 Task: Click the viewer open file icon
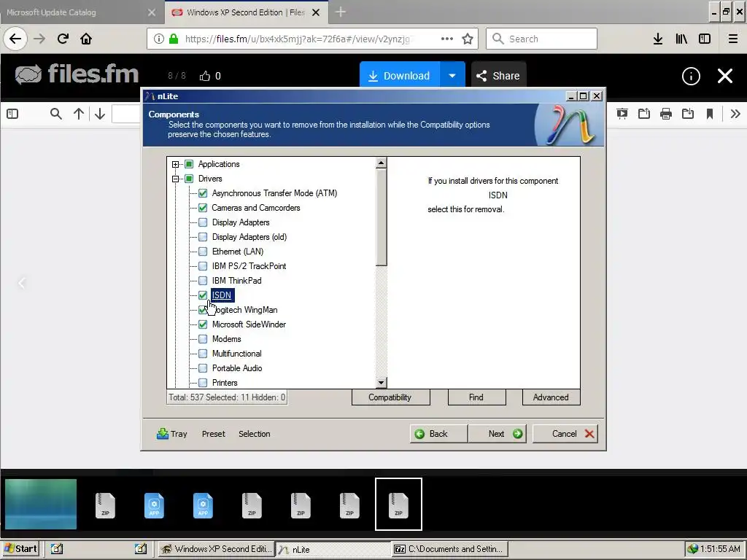pos(644,114)
